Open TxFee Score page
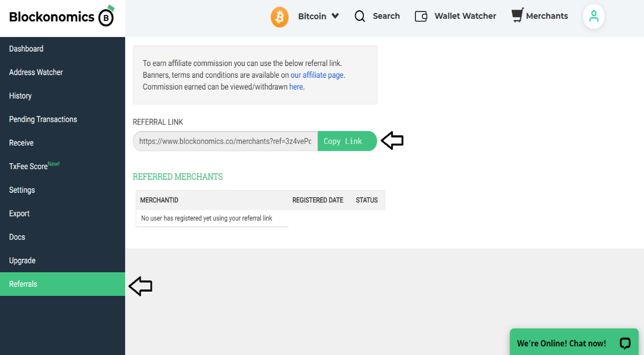This screenshot has height=355, width=644. point(62,166)
